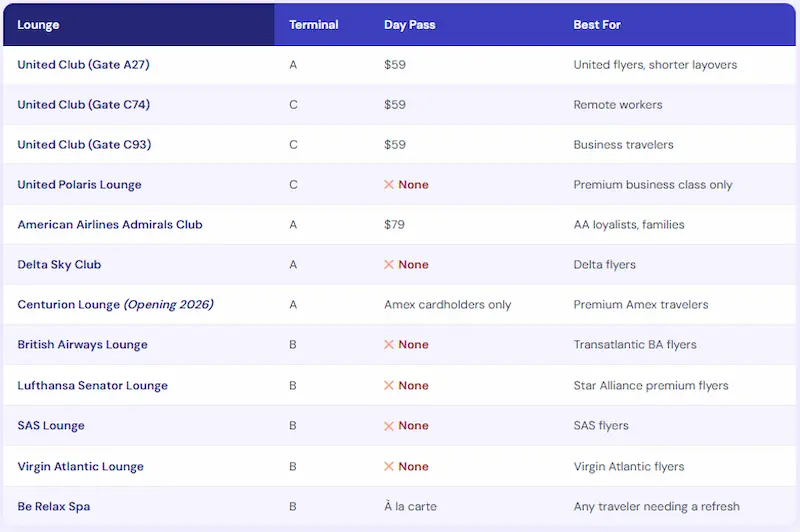Image resolution: width=800 pixels, height=532 pixels.
Task: Click the red X icon in Delta Sky Club row
Action: [x=389, y=265]
